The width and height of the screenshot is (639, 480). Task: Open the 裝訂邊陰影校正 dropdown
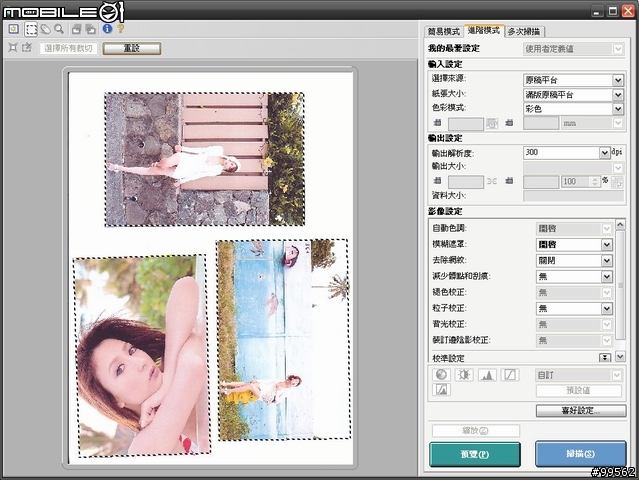(x=574, y=340)
